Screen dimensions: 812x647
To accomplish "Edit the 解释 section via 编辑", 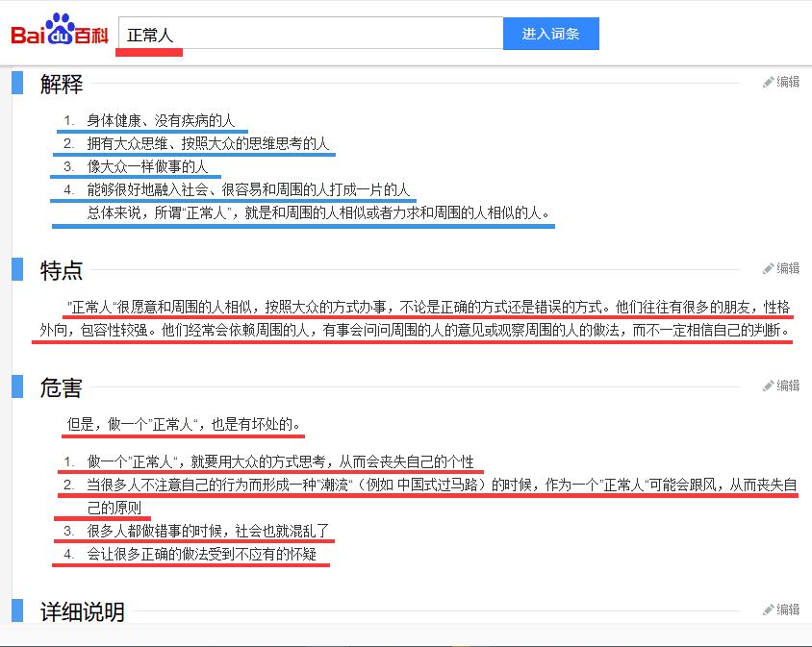I will [x=781, y=82].
